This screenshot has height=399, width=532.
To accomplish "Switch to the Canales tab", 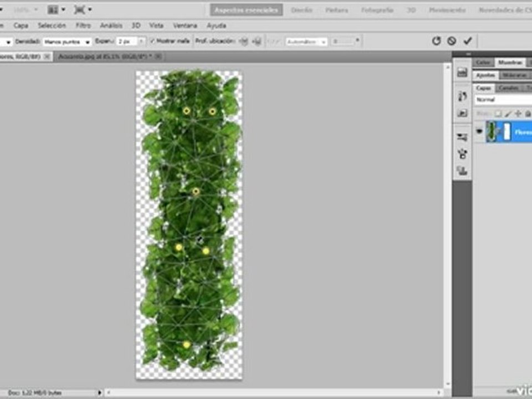I will tap(509, 88).
